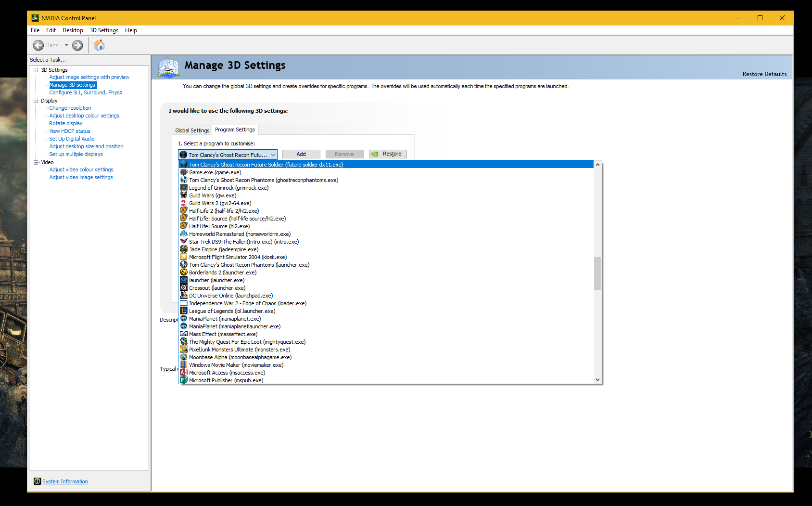
Task: Click the DC Universe Online icon
Action: (x=183, y=296)
